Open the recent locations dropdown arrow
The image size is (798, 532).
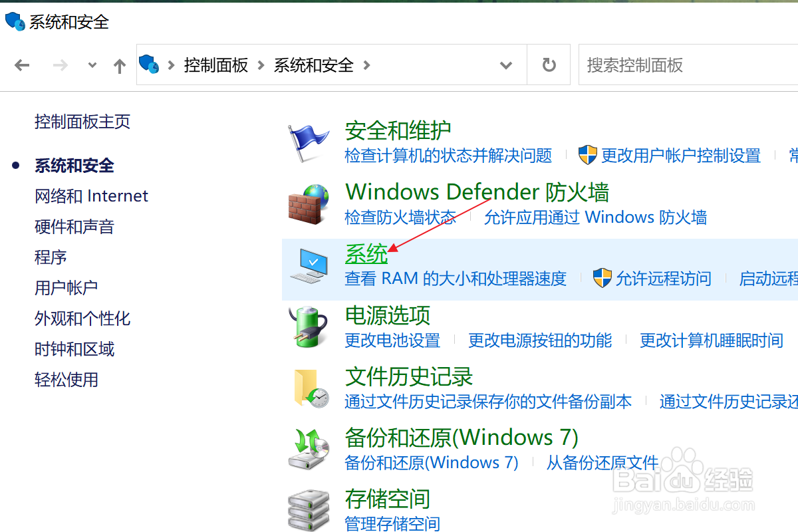[92, 65]
